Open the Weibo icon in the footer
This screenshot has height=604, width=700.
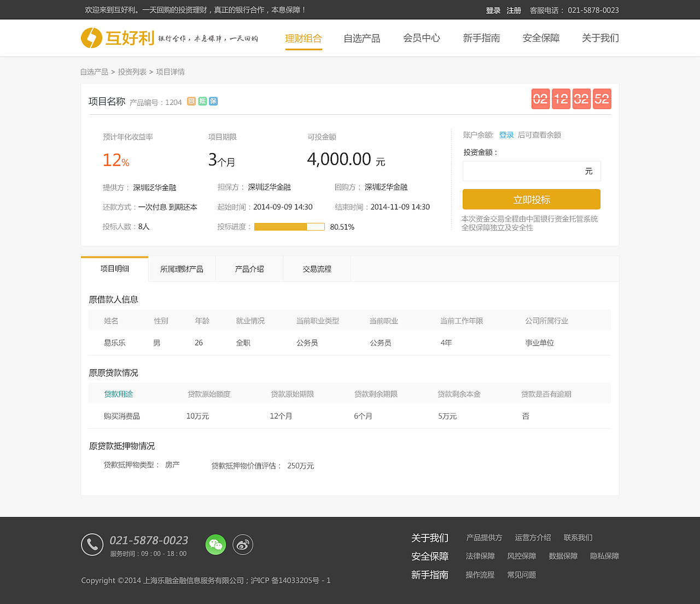[x=243, y=544]
